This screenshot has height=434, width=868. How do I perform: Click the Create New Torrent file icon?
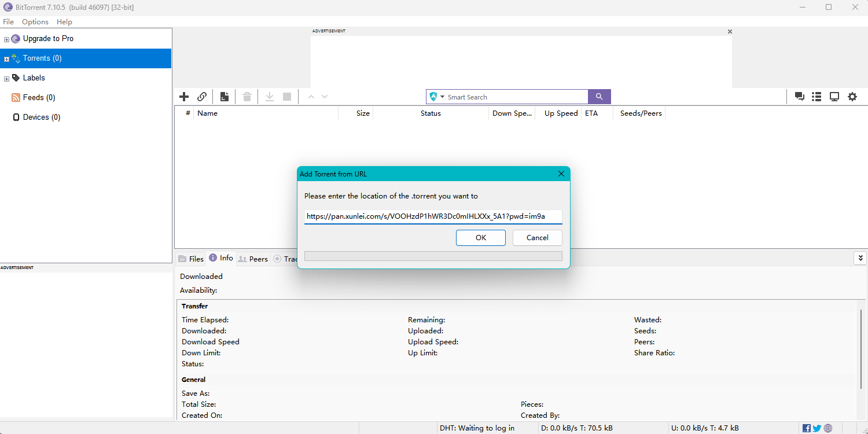point(225,97)
